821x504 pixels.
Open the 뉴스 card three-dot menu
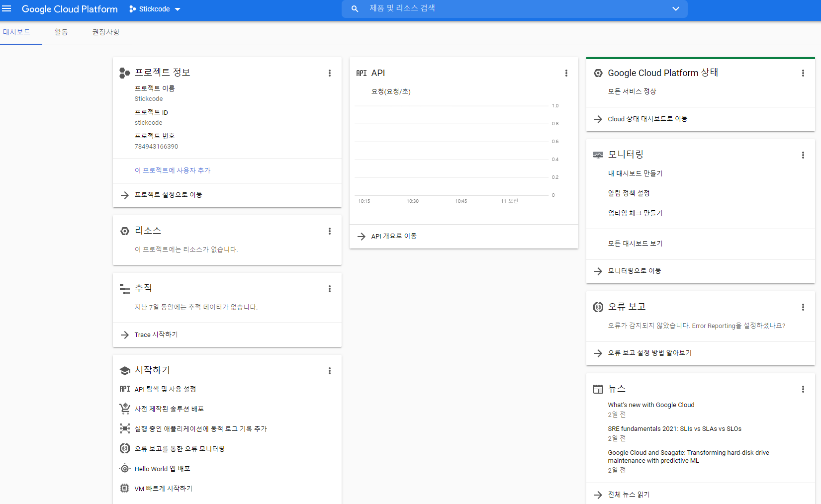(803, 389)
